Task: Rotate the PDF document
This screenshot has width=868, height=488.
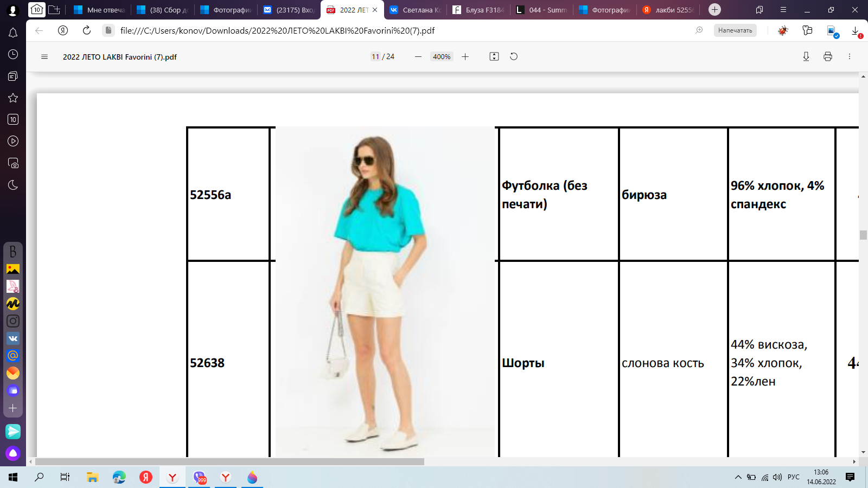Action: tap(514, 56)
